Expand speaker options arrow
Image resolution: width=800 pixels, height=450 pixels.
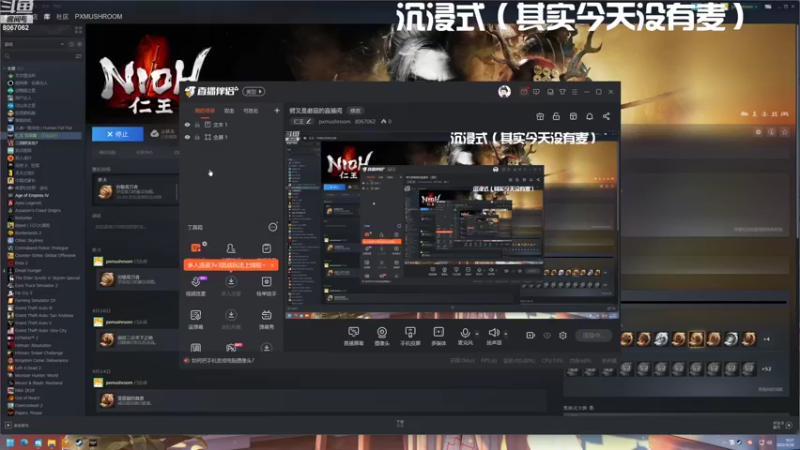(x=506, y=334)
